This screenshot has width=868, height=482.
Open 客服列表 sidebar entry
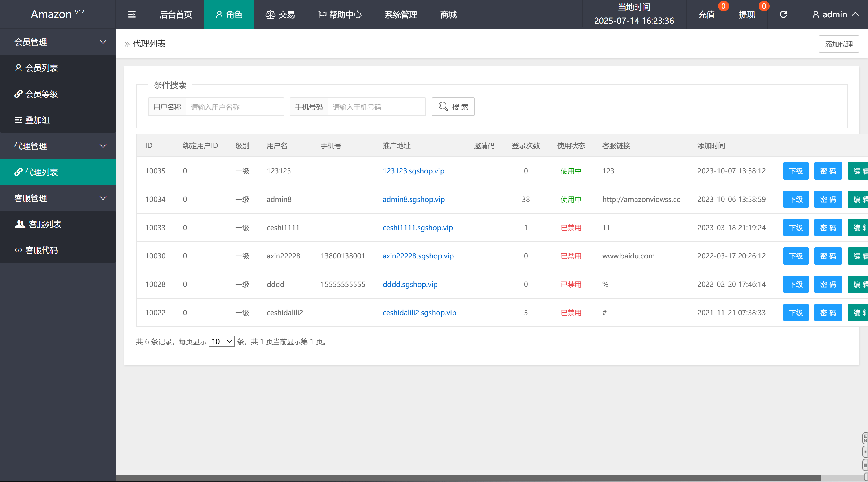coord(45,224)
